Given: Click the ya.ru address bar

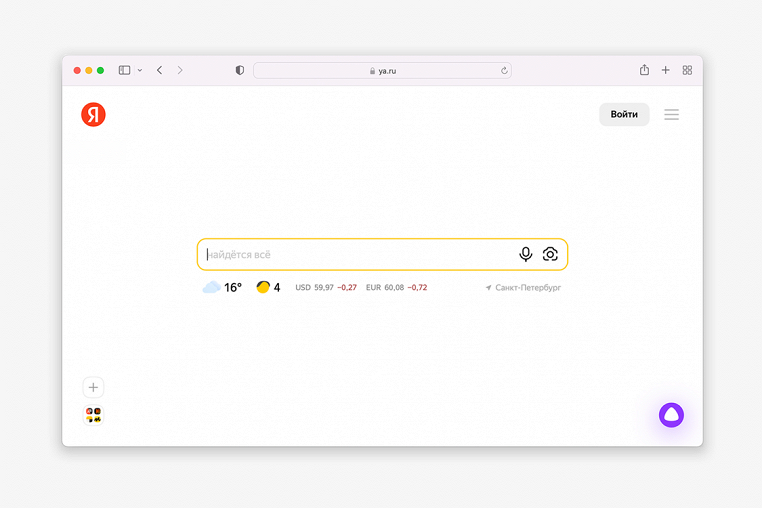Looking at the screenshot, I should (382, 71).
